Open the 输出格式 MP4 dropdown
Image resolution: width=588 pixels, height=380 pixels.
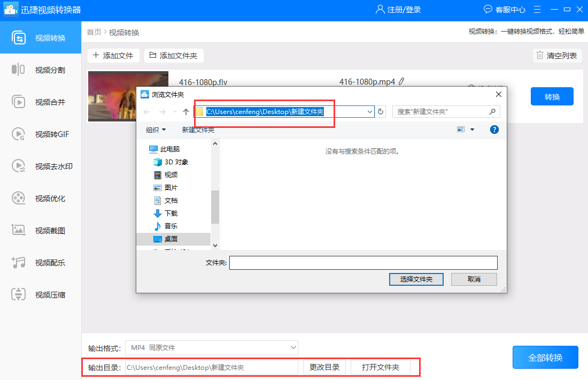(212, 348)
